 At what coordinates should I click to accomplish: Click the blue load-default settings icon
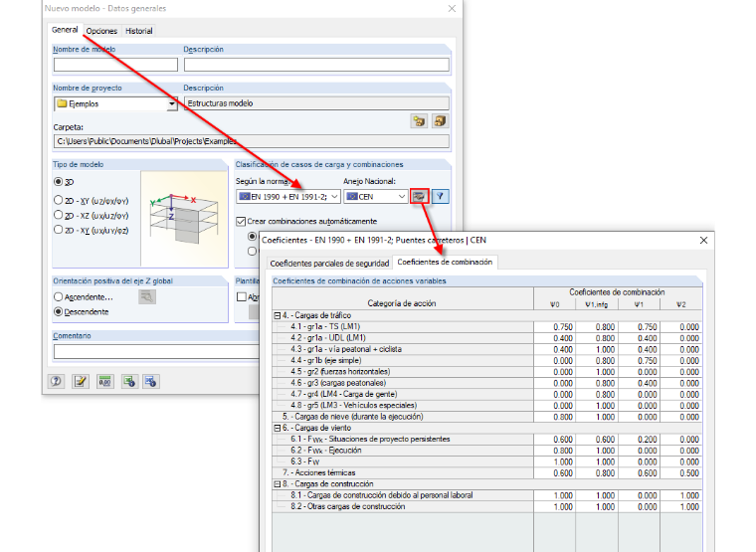pos(151,382)
